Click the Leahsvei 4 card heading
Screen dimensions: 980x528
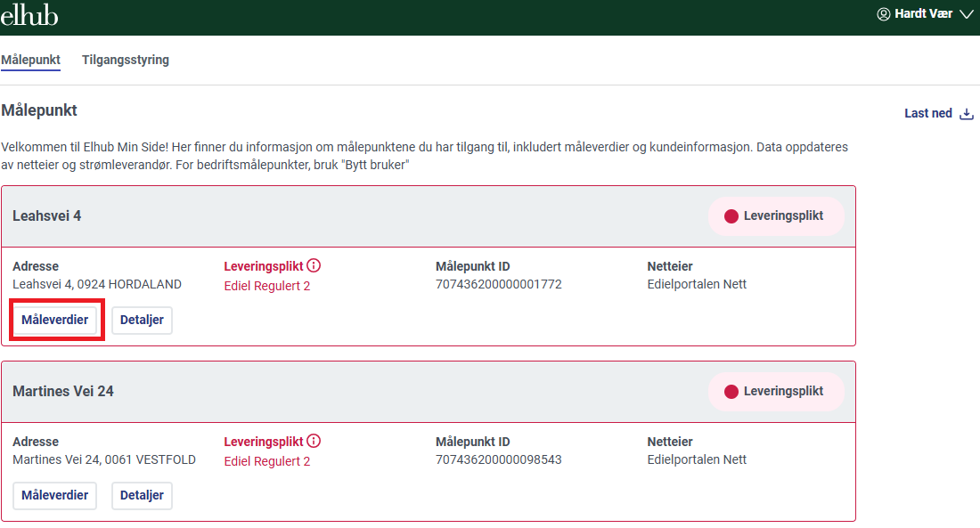pyautogui.click(x=47, y=216)
